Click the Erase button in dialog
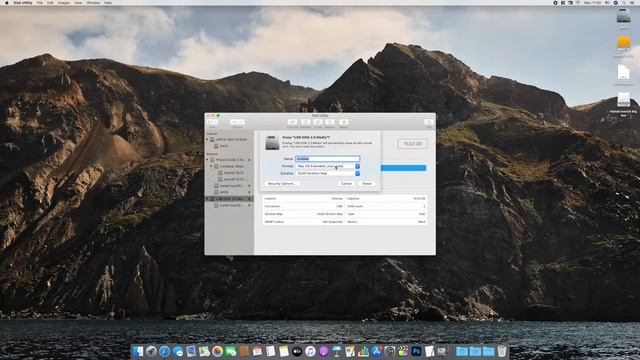The image size is (640, 360). (x=367, y=184)
